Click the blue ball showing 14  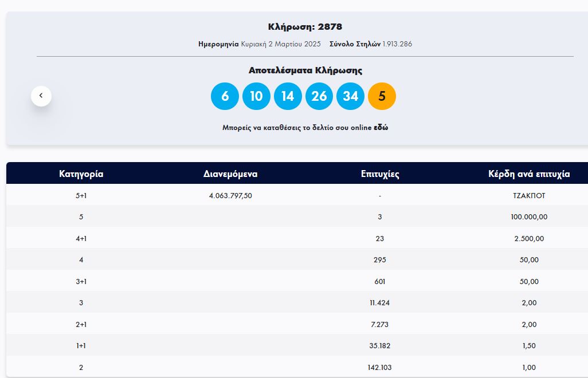(288, 96)
